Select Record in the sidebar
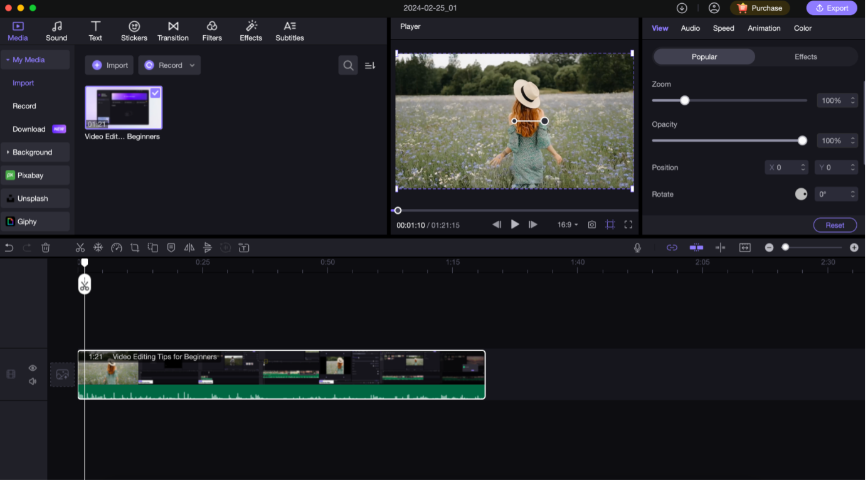 coord(24,107)
